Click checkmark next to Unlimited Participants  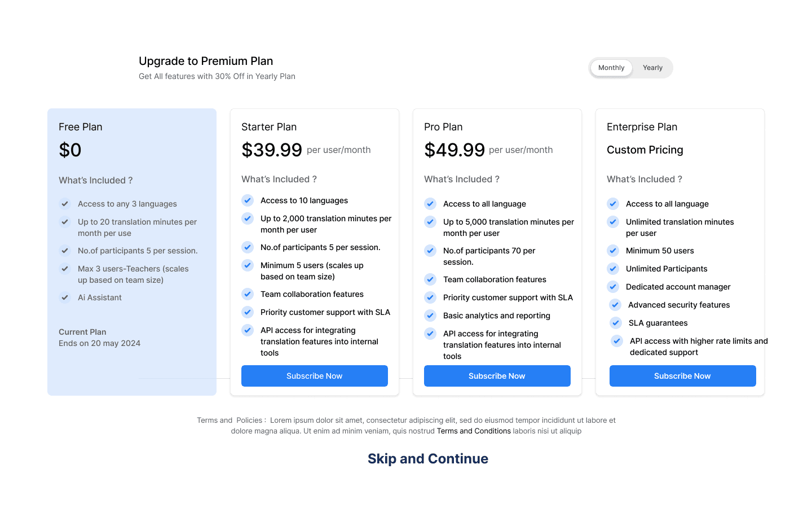(613, 269)
